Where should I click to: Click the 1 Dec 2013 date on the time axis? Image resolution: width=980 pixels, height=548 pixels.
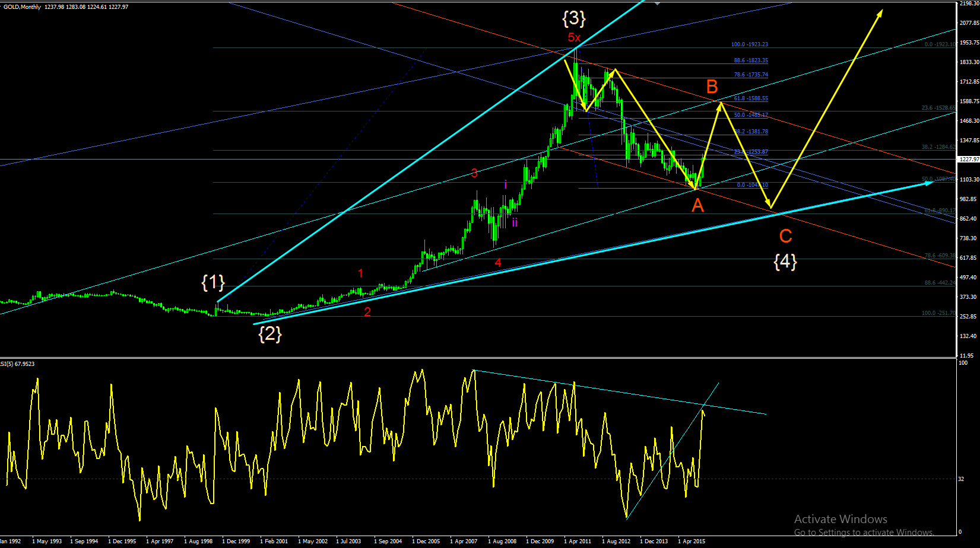click(654, 541)
